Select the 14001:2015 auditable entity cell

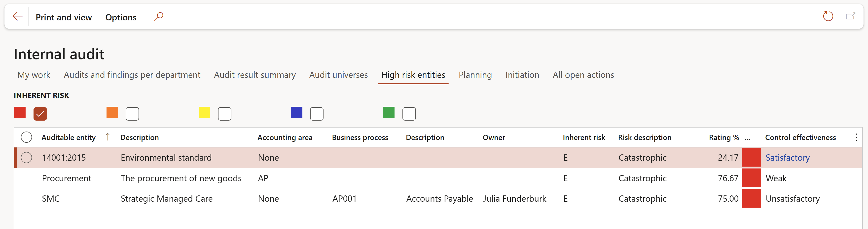[64, 157]
